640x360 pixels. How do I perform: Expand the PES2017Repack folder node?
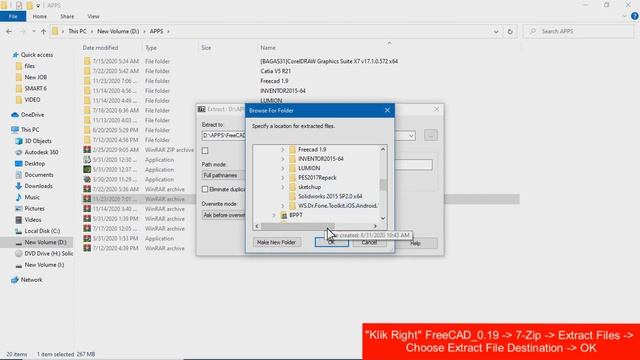282,178
